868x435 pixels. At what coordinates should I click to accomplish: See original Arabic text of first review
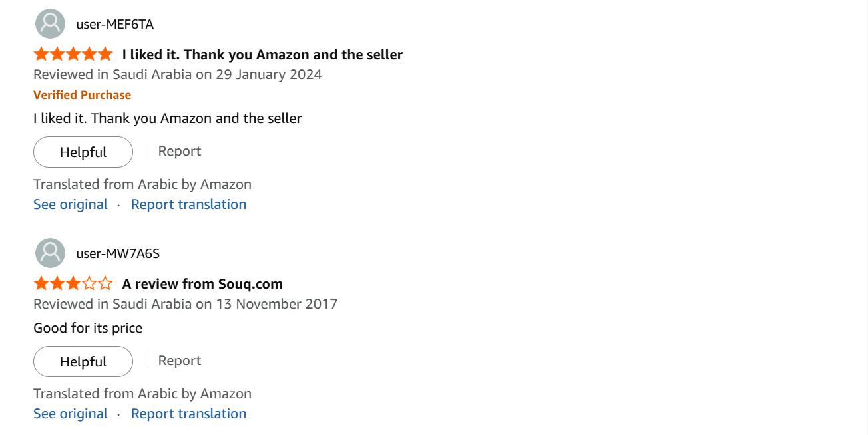point(71,204)
